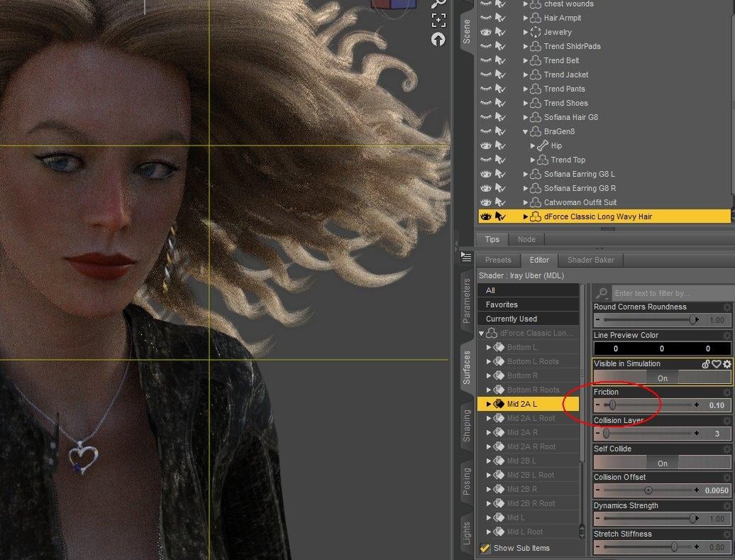Show All properties category
Image resolution: width=735 pixels, height=560 pixels.
(x=529, y=290)
